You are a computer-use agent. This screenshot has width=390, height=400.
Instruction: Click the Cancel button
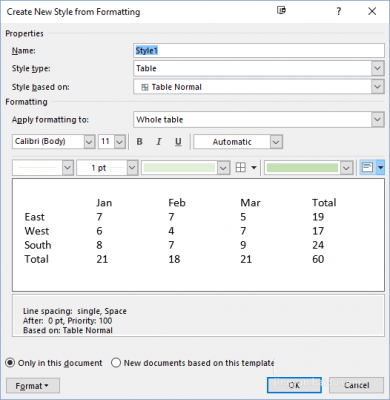[357, 385]
